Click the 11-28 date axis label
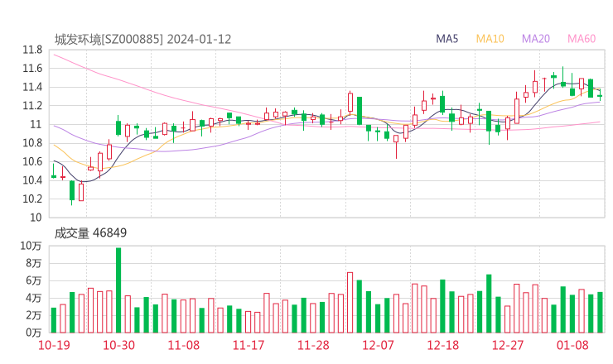This screenshot has width=613, height=364. pos(313,345)
